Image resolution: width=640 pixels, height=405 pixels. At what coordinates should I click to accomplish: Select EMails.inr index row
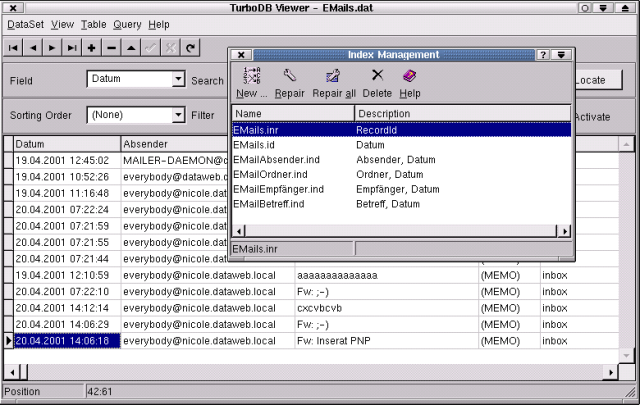coord(401,130)
